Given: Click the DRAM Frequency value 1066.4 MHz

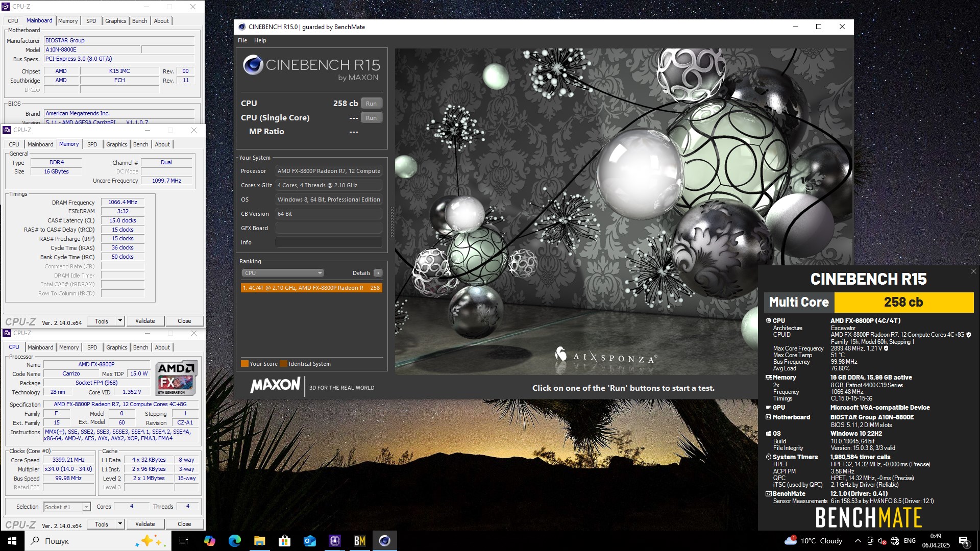Looking at the screenshot, I should point(122,202).
